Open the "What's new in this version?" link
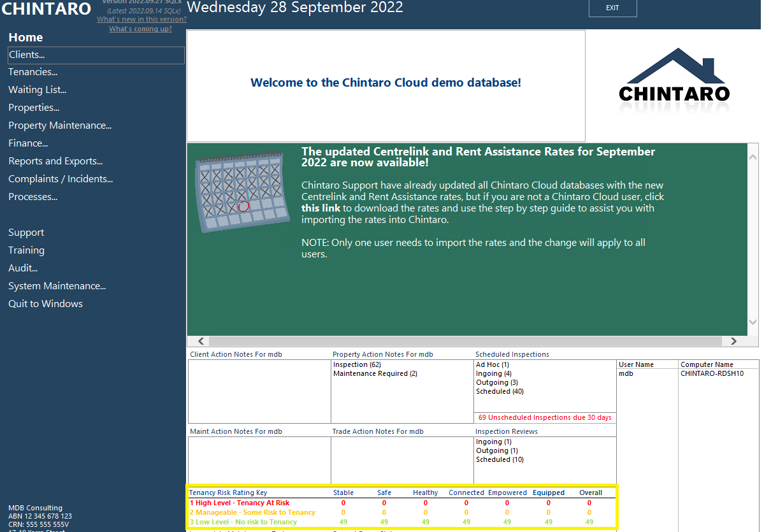This screenshot has height=532, width=764. pos(142,20)
